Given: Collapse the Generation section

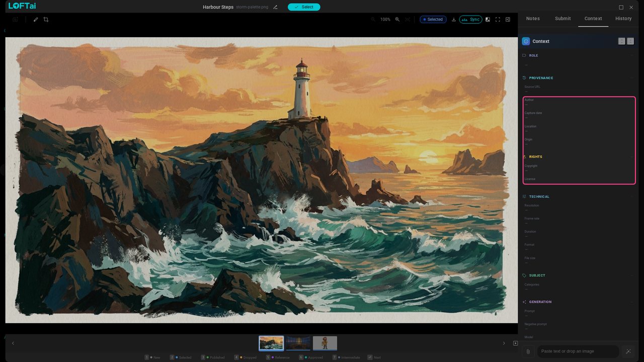Looking at the screenshot, I should (x=632, y=302).
